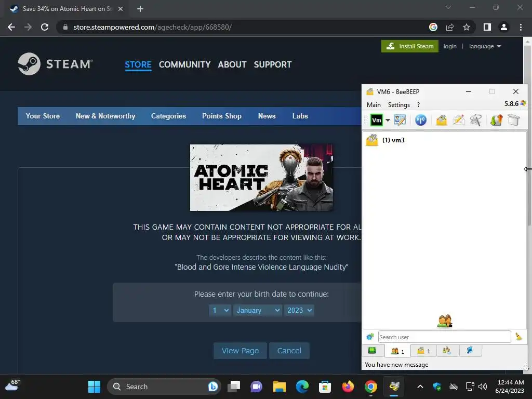Minimize the BeeBEEP window

point(469,91)
